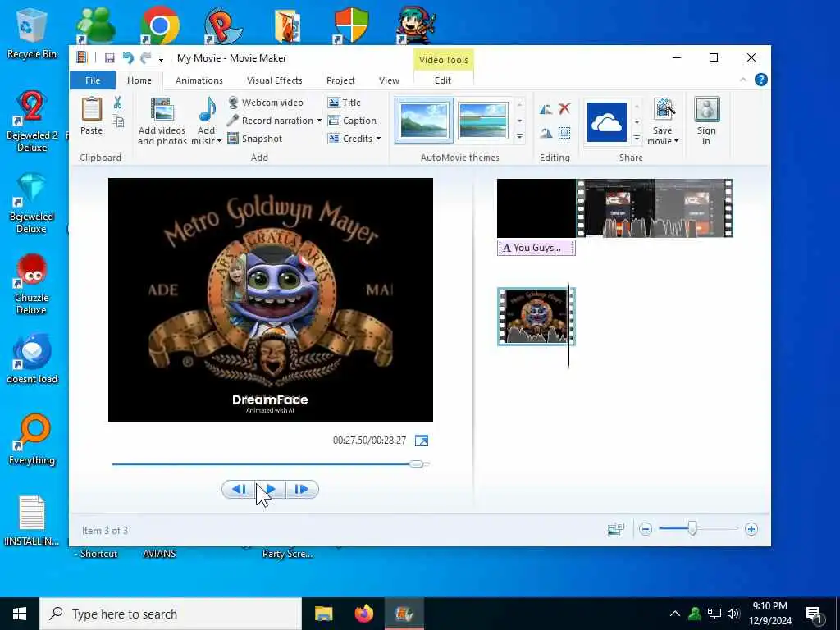This screenshot has width=840, height=630.
Task: Collapse the ribbon with the chevron
Action: click(743, 80)
